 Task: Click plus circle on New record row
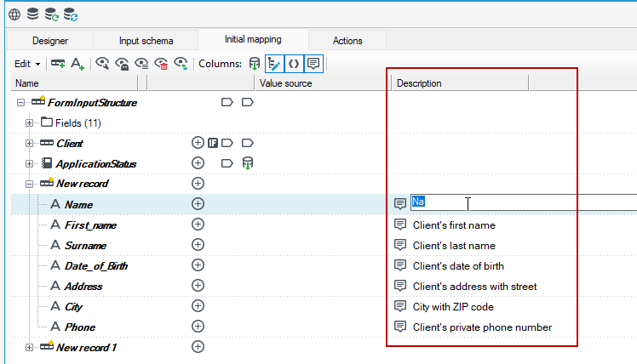[x=198, y=184]
